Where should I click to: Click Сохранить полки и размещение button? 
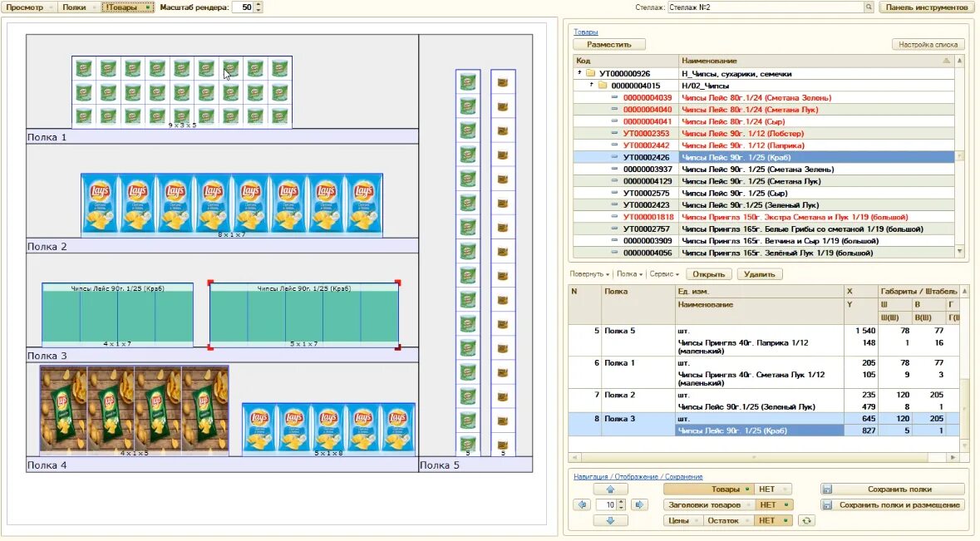pyautogui.click(x=893, y=504)
